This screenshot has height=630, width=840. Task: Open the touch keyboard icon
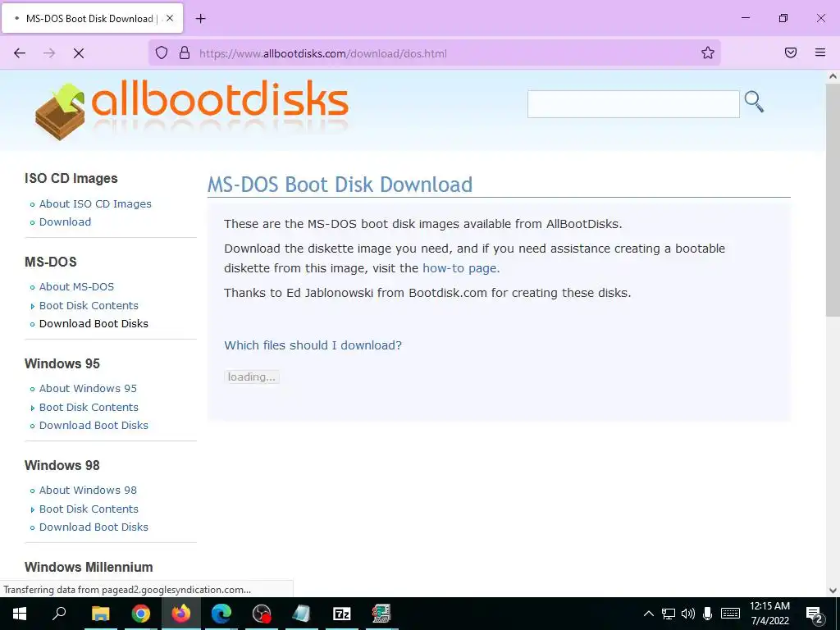730,614
